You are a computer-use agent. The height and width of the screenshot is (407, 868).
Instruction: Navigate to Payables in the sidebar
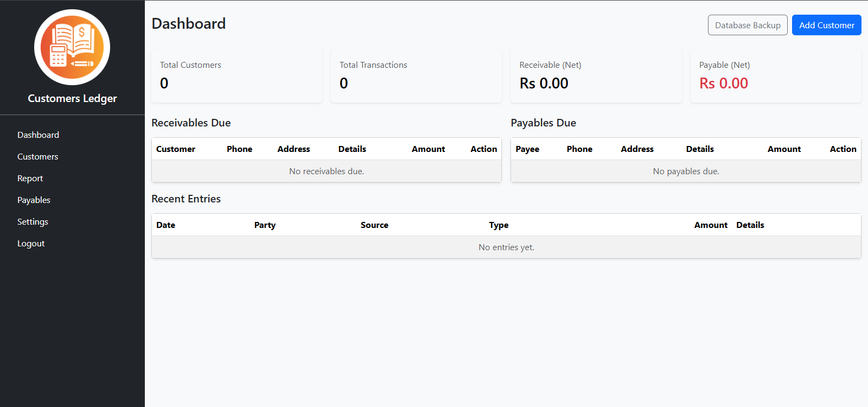pos(34,200)
